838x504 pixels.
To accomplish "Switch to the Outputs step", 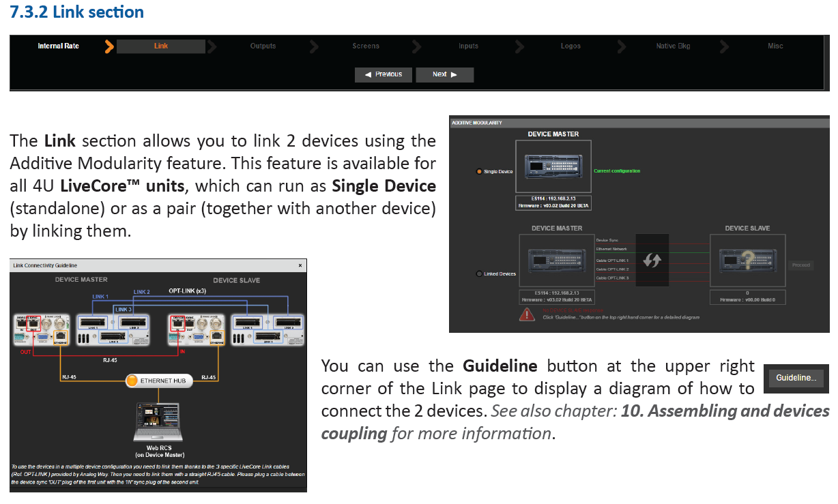I will 263,46.
